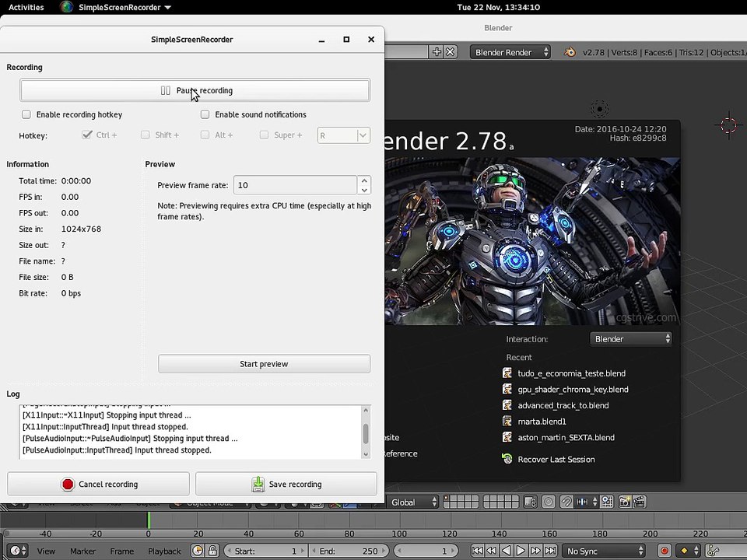Open the timeline Frame menu
Image resolution: width=747 pixels, height=560 pixels.
click(122, 551)
